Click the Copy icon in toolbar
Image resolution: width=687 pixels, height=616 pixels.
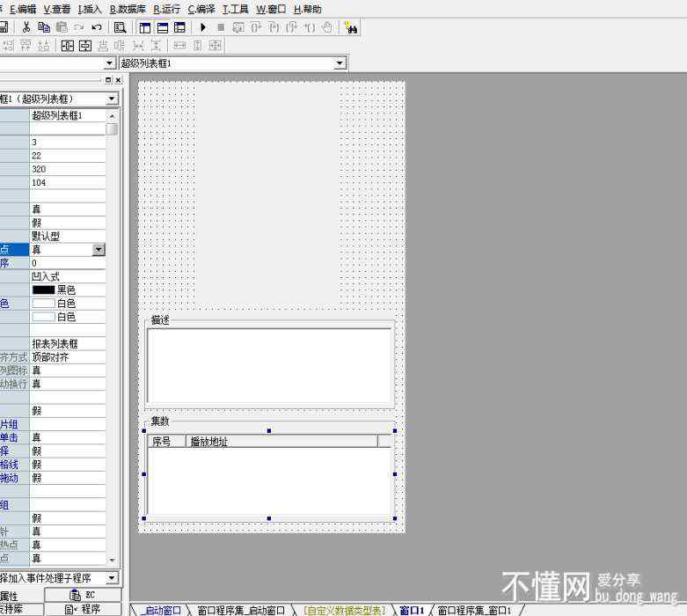(44, 28)
